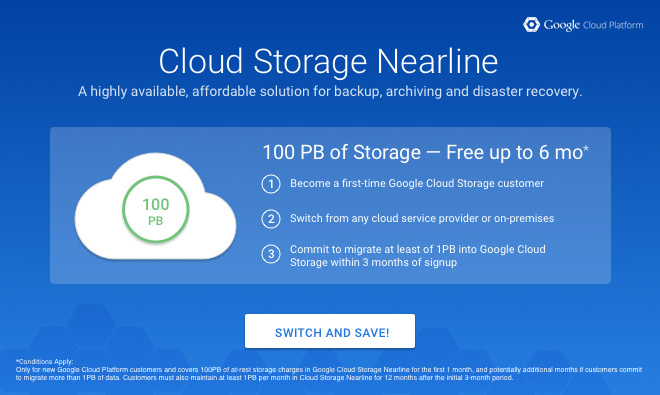660x395 pixels.
Task: Click the SWITCH AND SAVE! button
Action: 330,331
